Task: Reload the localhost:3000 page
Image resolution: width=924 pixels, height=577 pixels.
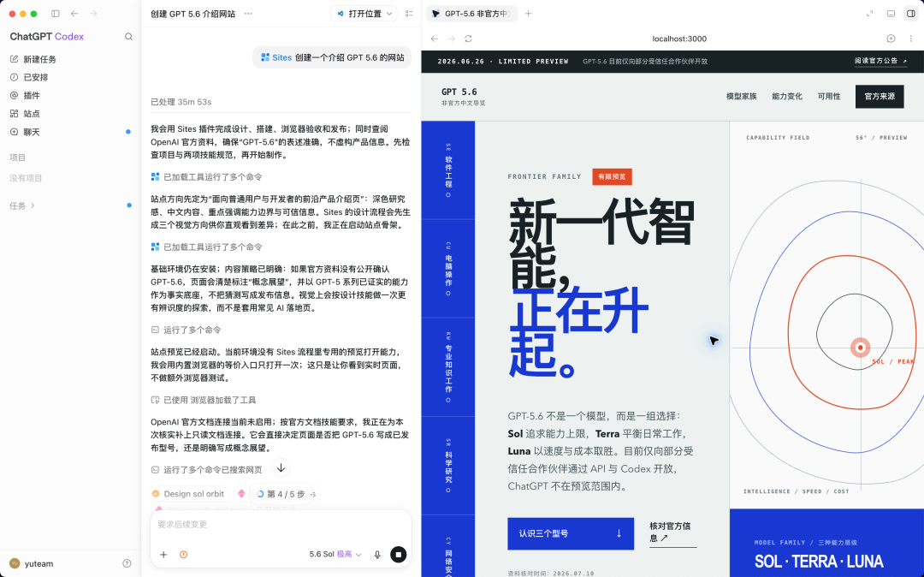Action: click(469, 39)
